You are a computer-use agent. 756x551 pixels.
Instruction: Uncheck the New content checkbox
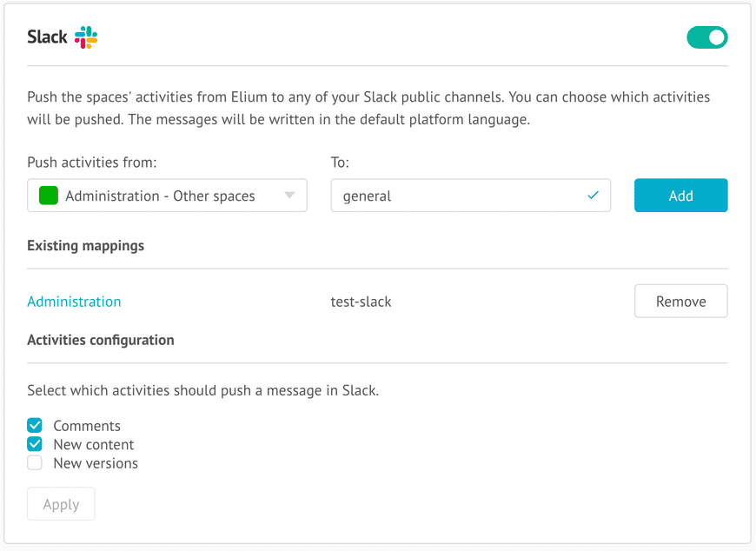click(x=35, y=444)
